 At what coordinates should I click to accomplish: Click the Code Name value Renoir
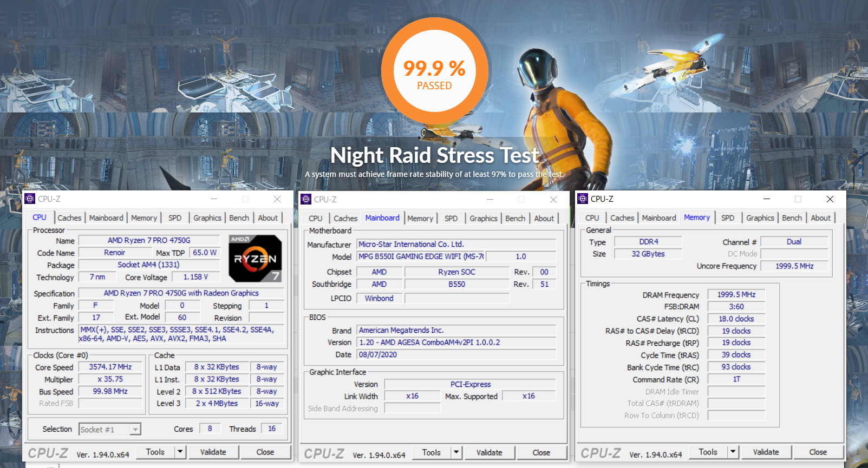pyautogui.click(x=115, y=253)
